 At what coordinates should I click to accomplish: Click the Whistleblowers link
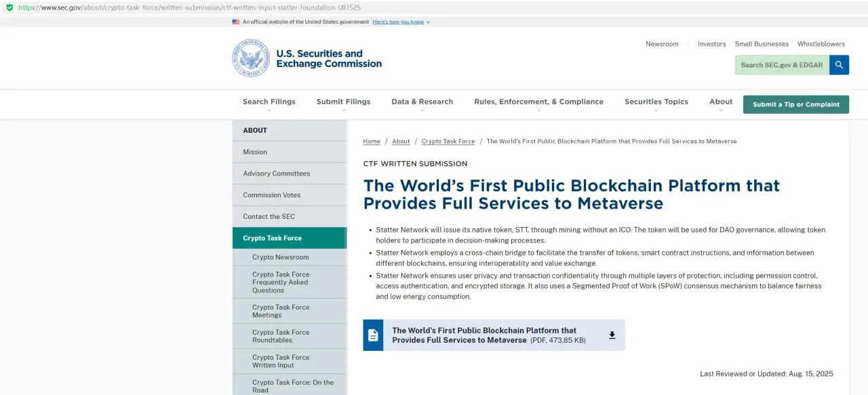821,44
